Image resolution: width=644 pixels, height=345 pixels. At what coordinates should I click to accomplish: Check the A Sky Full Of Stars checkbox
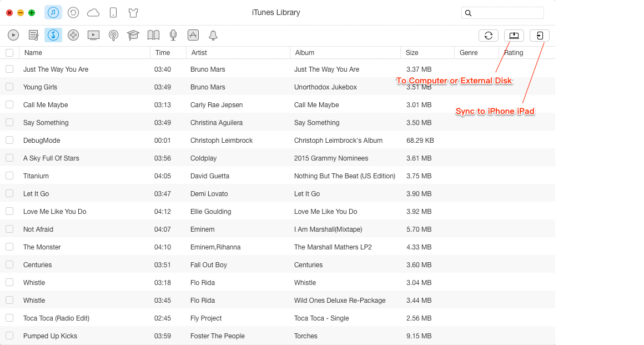pos(9,158)
